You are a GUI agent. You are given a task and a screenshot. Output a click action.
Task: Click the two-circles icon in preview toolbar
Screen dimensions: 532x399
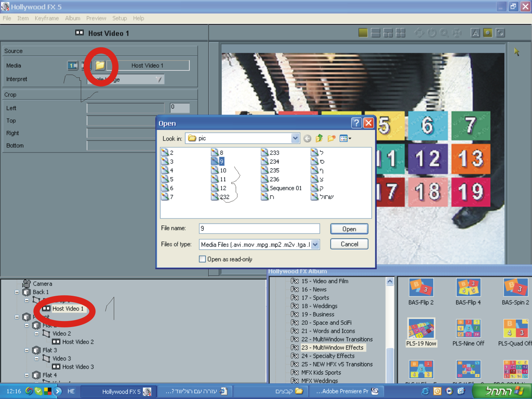point(500,33)
